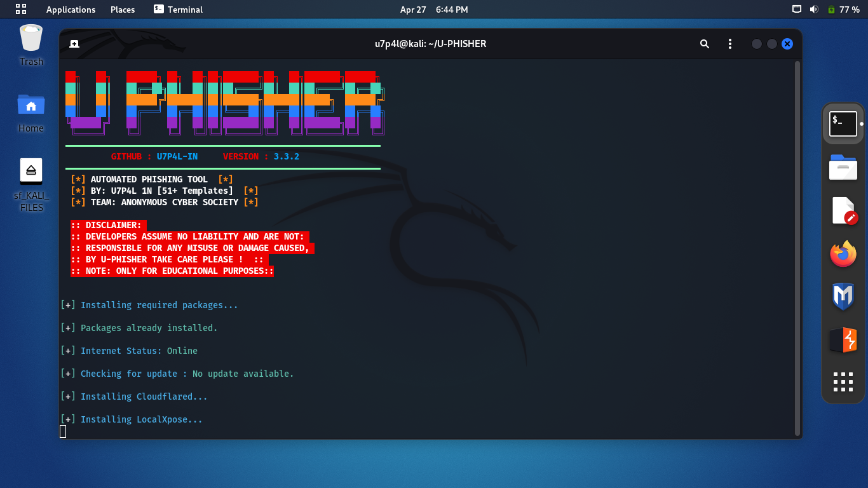Viewport: 868px width, 488px height.
Task: Click 'Internet Status: Online' line
Action: 129,351
